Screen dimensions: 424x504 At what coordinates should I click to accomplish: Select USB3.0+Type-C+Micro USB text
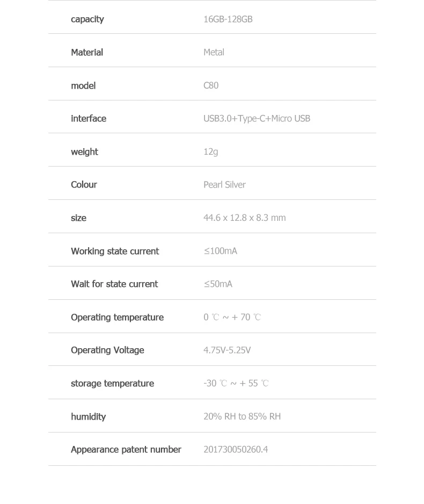coord(257,119)
